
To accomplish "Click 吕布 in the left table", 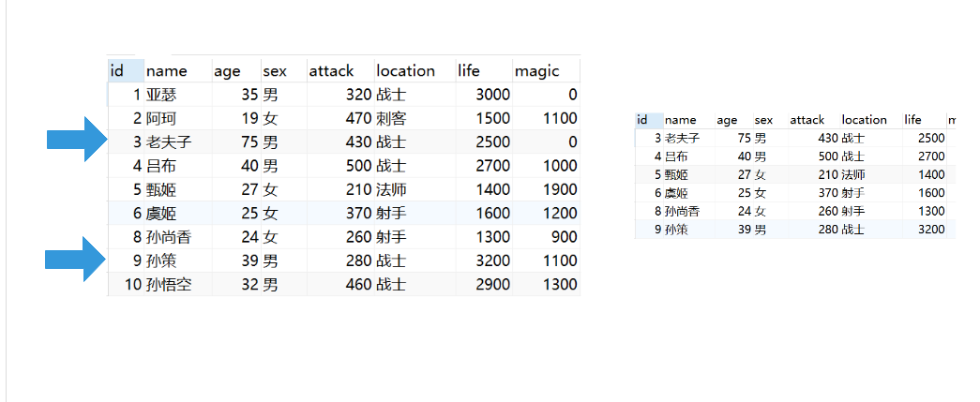I will [x=161, y=166].
